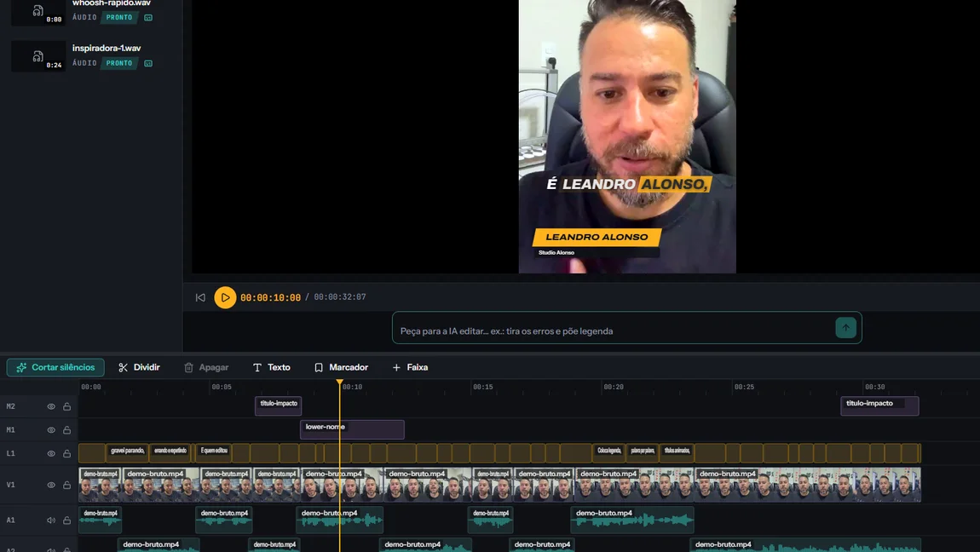Select the título-impacto clip near 00:30
The width and height of the screenshot is (980, 552).
879,405
